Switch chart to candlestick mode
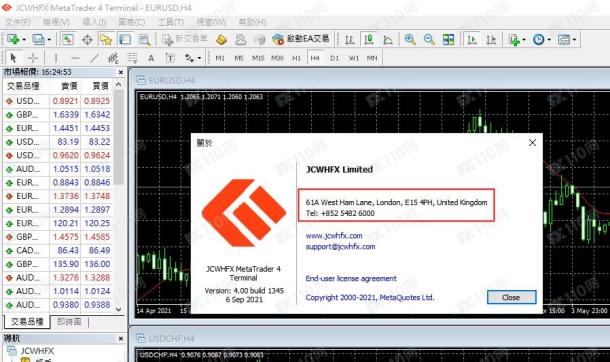Image resolution: width=610 pixels, height=362 pixels. [368, 39]
